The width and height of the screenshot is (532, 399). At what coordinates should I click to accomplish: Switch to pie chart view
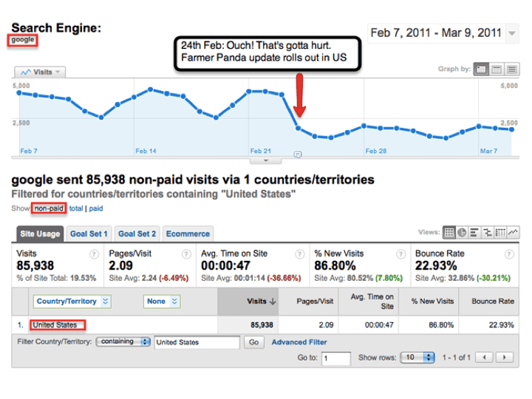462,233
